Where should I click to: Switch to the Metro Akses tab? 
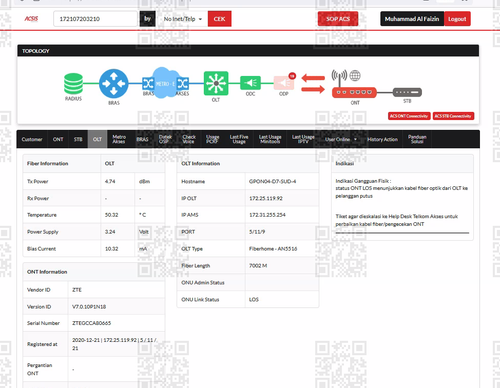point(119,139)
